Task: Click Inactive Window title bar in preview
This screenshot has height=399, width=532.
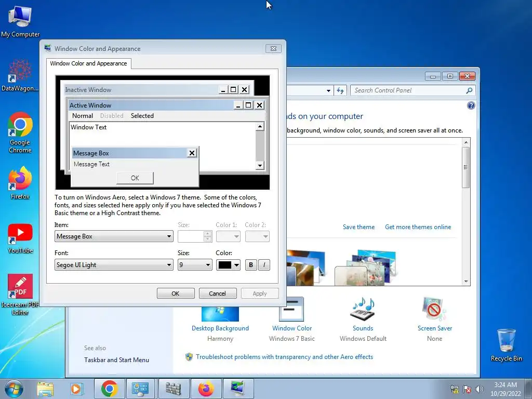Action: click(x=141, y=90)
